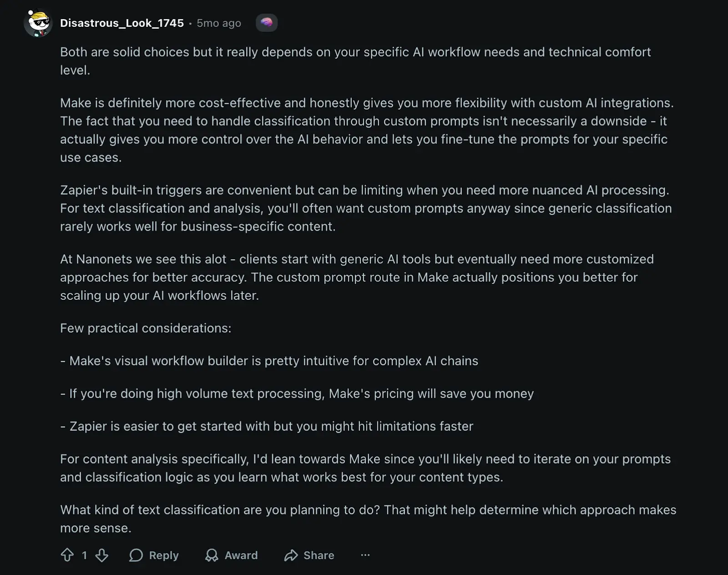Image resolution: width=728 pixels, height=575 pixels.
Task: Click the vote count showing 1
Action: coord(84,555)
